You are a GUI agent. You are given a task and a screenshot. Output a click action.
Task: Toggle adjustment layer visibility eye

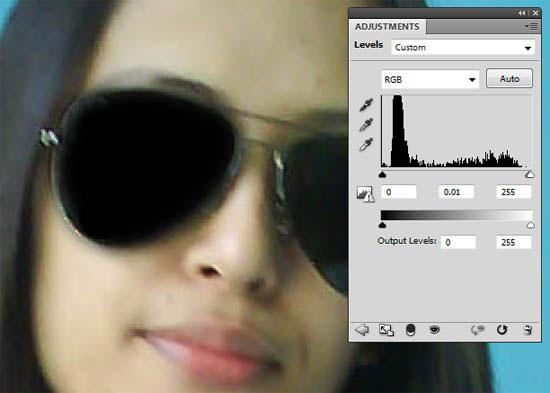[x=434, y=329]
